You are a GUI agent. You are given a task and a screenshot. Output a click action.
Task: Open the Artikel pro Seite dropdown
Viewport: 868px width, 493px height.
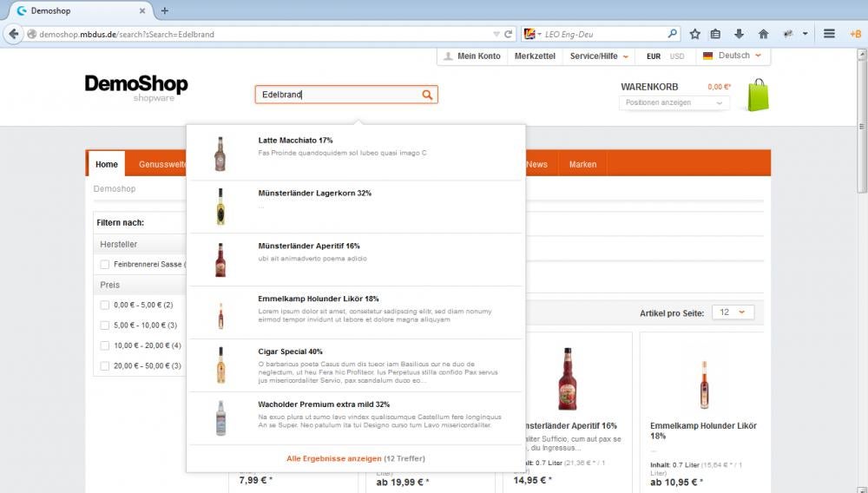pyautogui.click(x=733, y=312)
